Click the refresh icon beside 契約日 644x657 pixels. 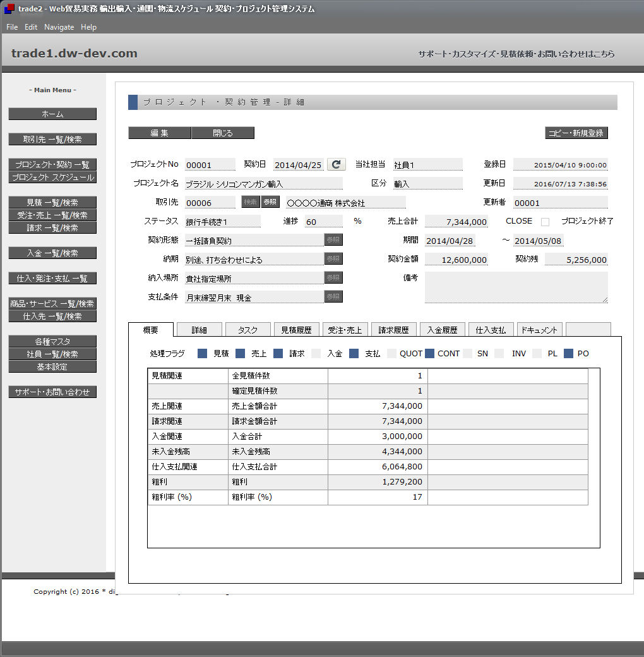click(337, 164)
